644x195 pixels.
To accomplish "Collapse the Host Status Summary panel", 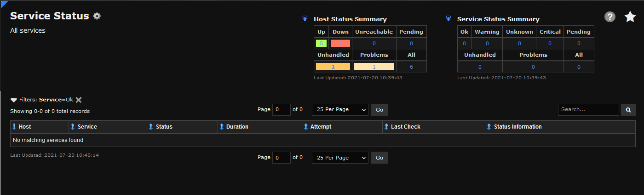I will click(x=305, y=19).
